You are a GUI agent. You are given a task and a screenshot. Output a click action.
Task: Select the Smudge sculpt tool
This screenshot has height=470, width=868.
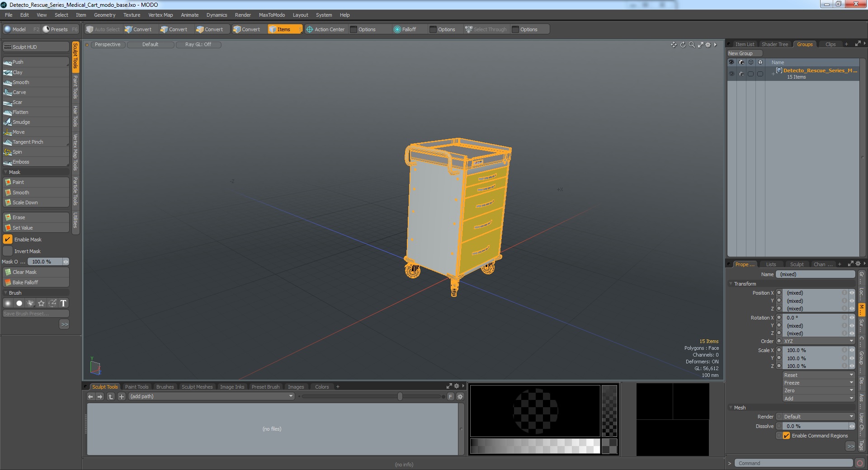point(36,122)
